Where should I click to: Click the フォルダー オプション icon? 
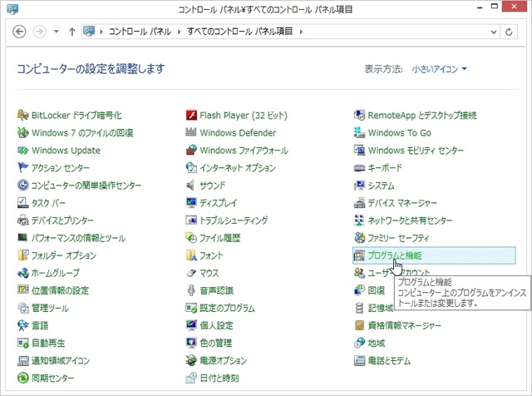22,255
